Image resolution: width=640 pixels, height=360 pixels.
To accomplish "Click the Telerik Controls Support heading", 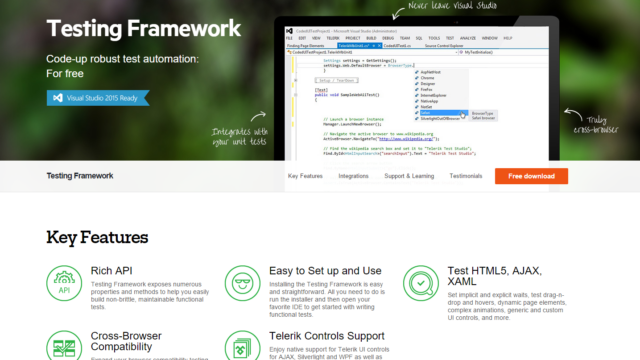I will (x=327, y=336).
